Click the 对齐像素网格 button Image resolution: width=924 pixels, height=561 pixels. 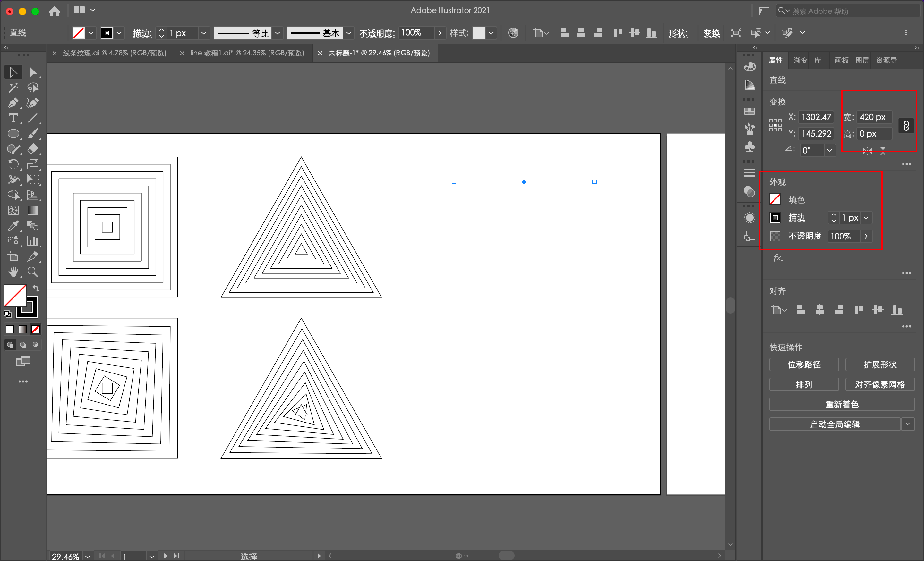click(879, 384)
